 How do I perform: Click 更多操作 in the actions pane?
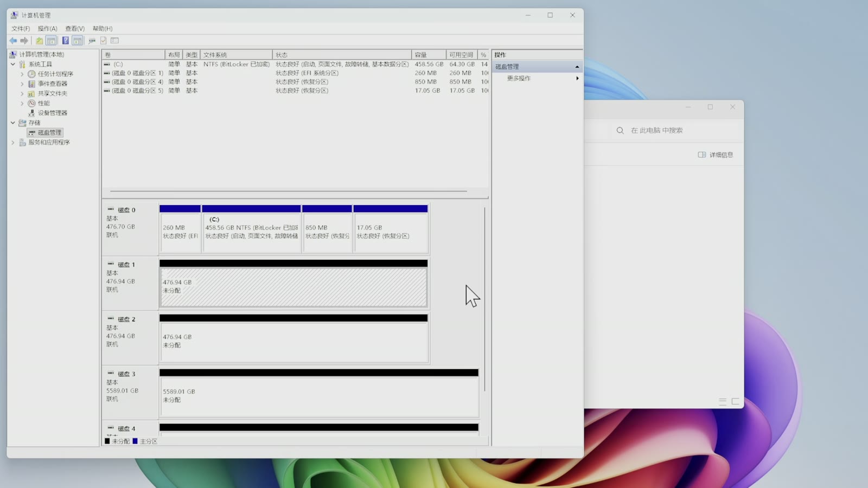coord(519,78)
